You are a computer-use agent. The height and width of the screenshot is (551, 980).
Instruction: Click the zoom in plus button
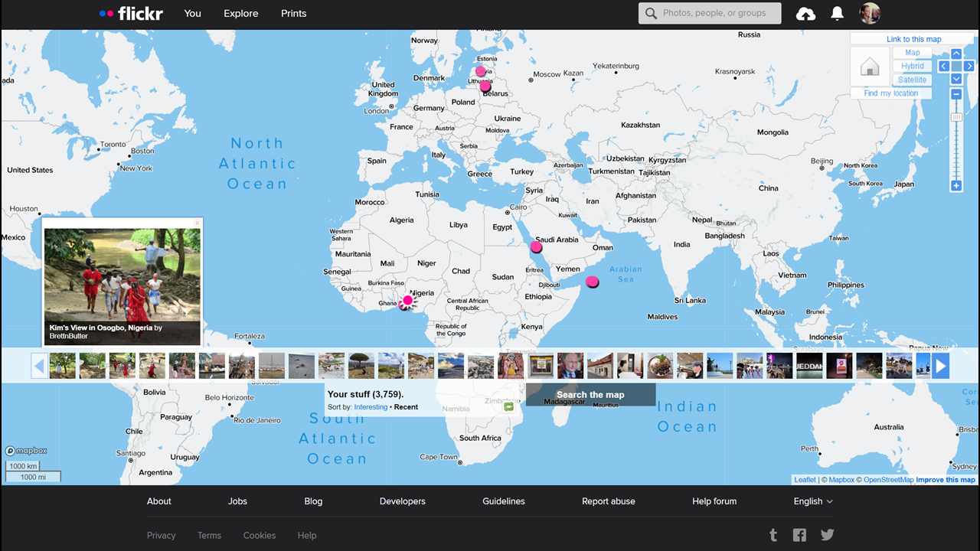[956, 186]
